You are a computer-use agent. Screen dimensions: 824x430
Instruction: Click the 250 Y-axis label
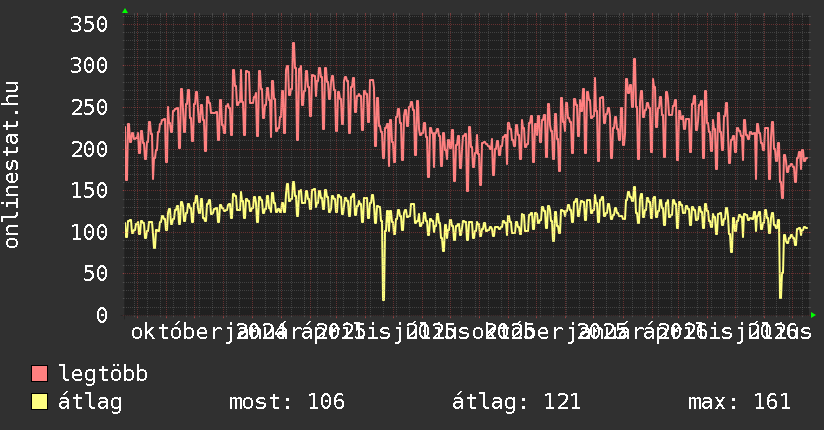click(x=89, y=107)
